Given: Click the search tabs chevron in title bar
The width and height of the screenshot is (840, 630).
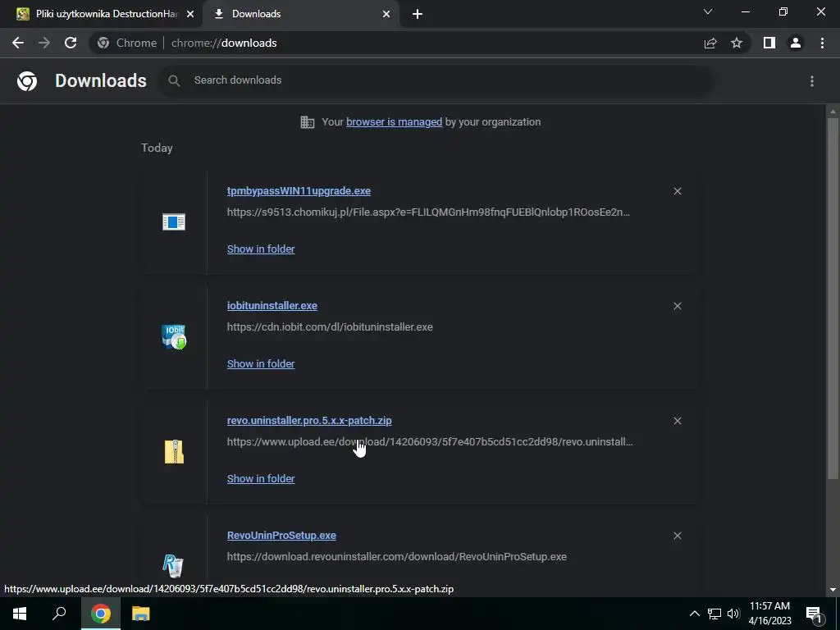Looking at the screenshot, I should 708,11.
